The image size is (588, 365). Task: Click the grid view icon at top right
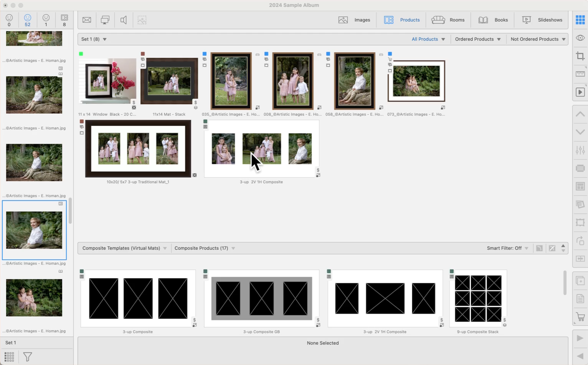[x=580, y=20]
